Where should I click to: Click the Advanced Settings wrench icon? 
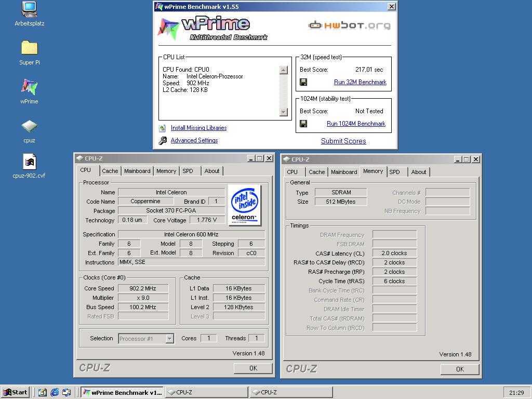(x=163, y=140)
